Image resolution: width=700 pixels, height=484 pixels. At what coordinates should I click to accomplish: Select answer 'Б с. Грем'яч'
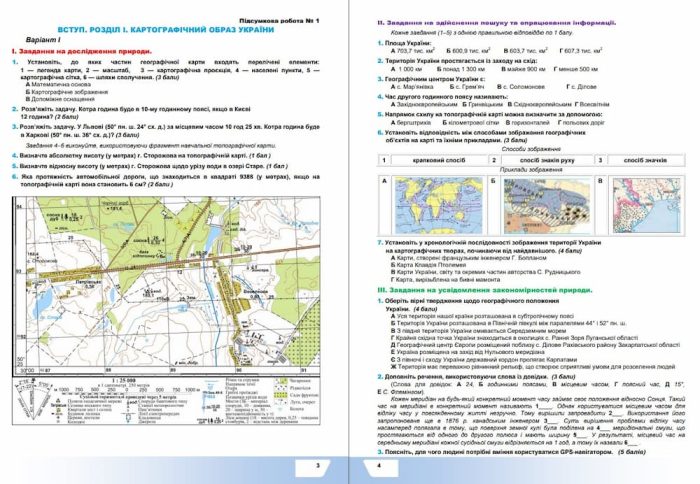tap(466, 87)
